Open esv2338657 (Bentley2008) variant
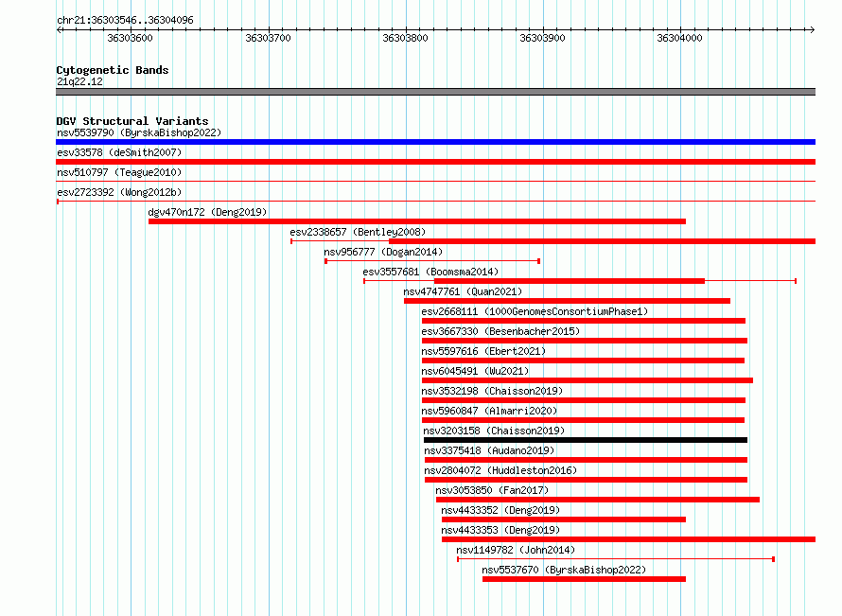This screenshot has height=616, width=842. [x=358, y=232]
